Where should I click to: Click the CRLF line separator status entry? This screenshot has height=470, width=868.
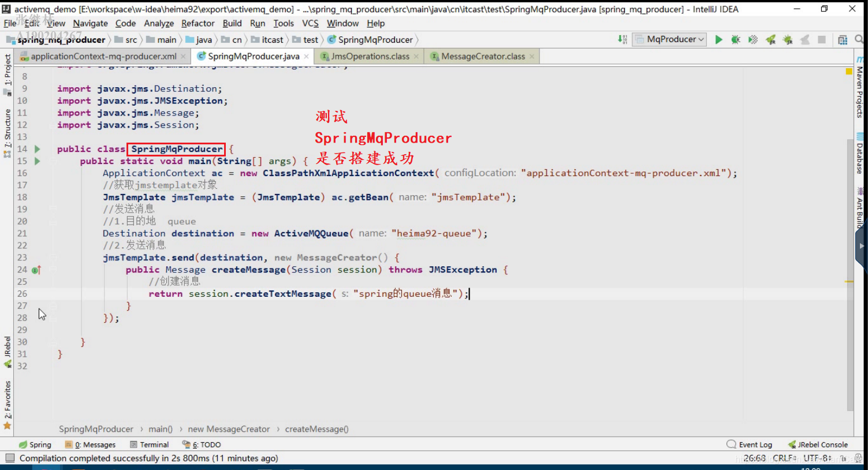pos(784,458)
